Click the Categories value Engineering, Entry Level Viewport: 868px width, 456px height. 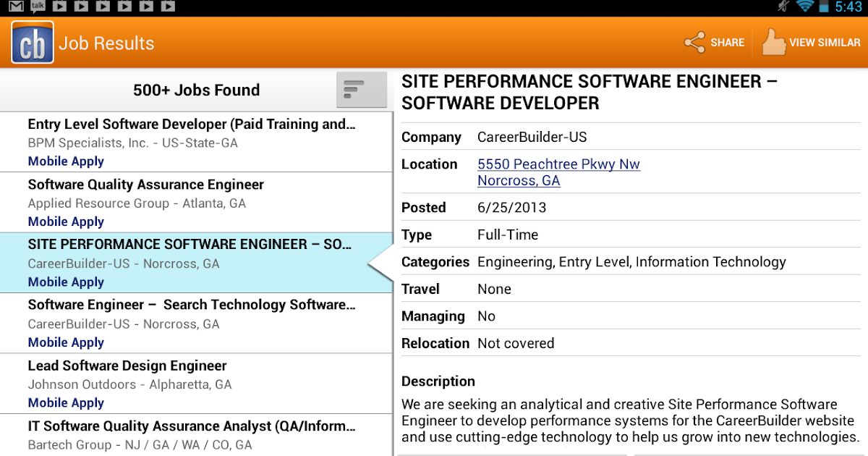coord(631,262)
